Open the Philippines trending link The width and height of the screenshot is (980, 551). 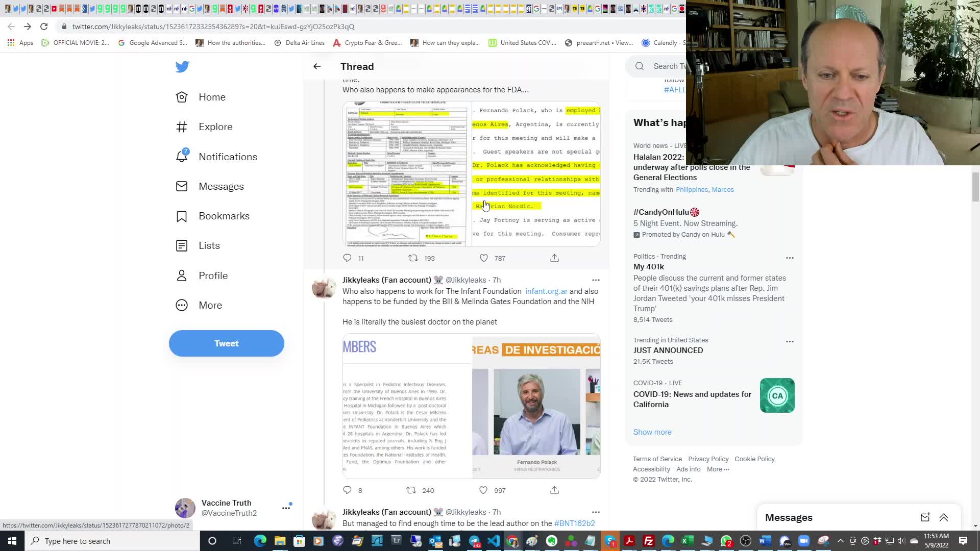coord(692,190)
